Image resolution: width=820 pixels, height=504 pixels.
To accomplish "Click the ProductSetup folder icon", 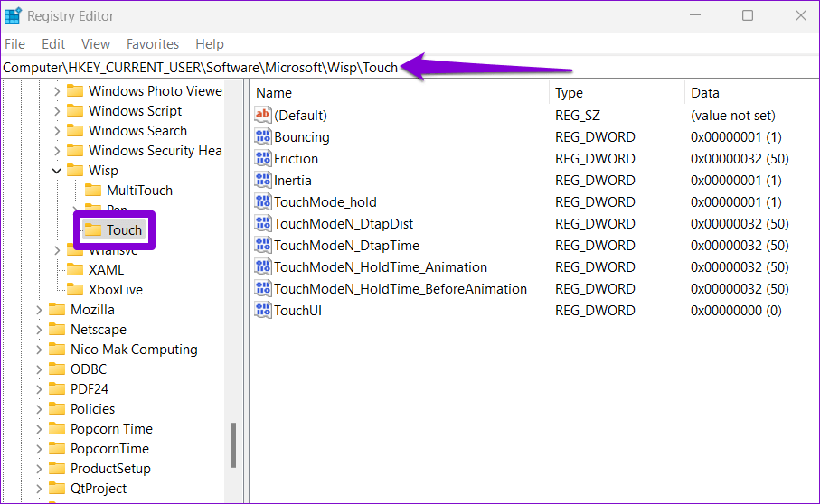I will click(x=56, y=468).
